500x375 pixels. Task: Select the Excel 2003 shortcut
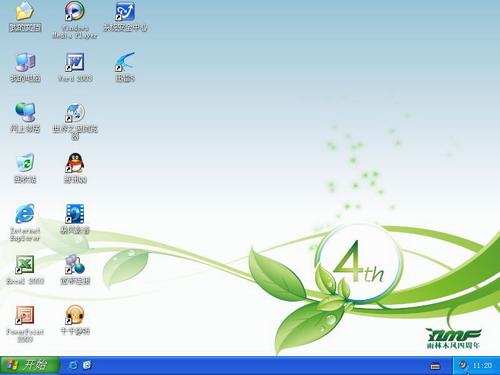25,270
